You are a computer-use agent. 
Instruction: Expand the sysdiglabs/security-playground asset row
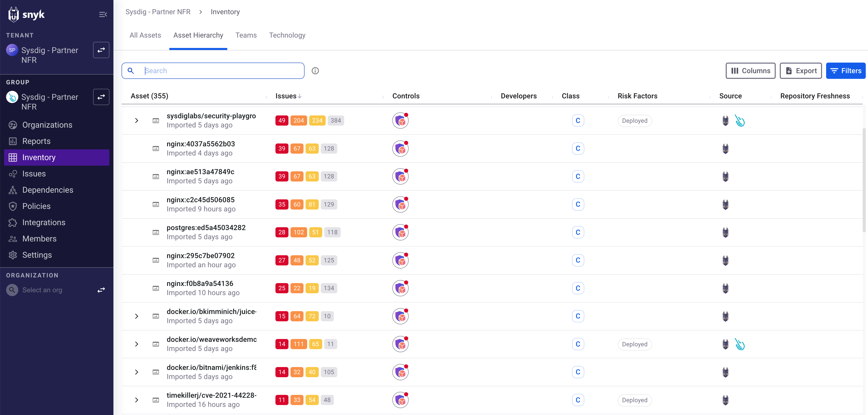(x=136, y=121)
